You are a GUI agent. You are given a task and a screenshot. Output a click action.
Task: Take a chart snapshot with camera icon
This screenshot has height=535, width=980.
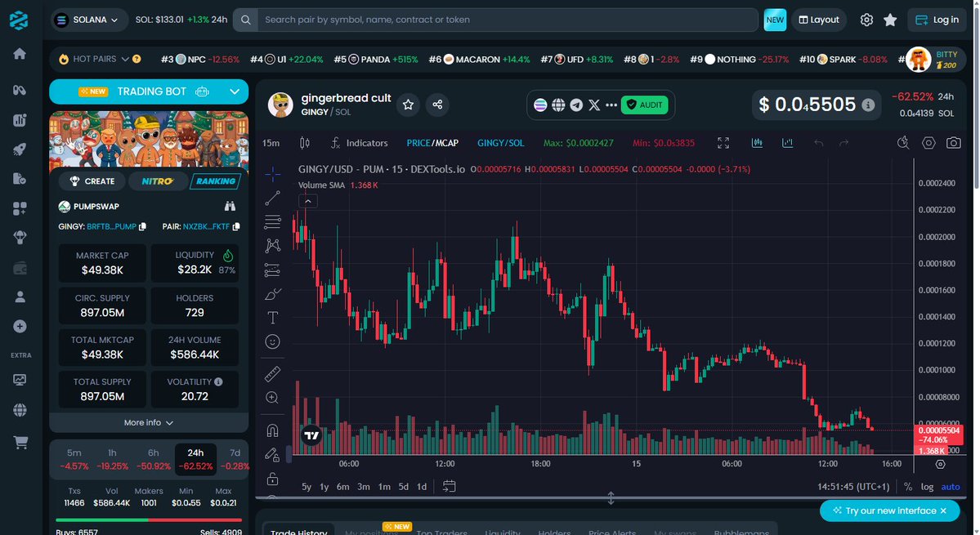[x=953, y=143]
